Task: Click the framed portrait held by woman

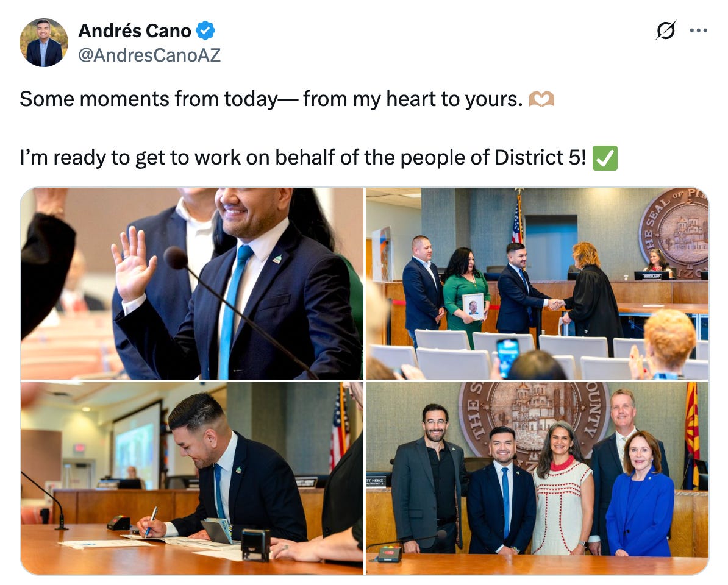Action: tap(473, 307)
